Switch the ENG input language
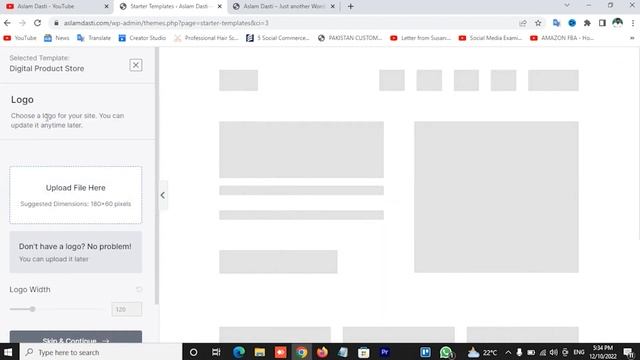Screen dimensions: 640x360 coord(579,352)
